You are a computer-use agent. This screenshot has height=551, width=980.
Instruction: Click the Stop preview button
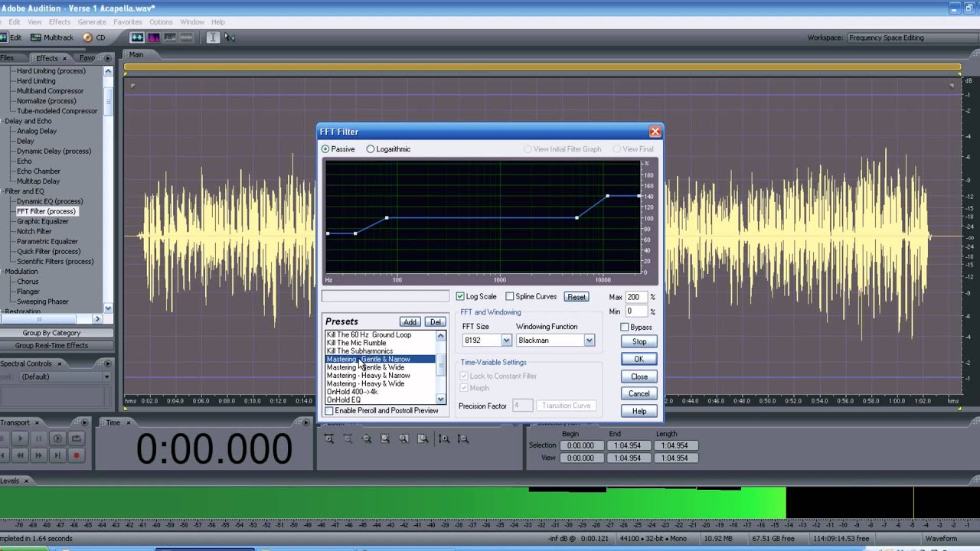pos(639,341)
